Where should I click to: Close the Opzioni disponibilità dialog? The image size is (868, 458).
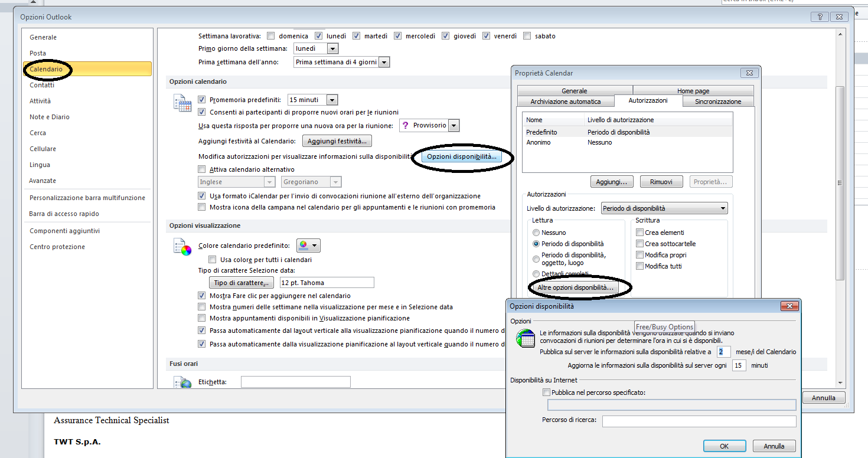pyautogui.click(x=789, y=306)
